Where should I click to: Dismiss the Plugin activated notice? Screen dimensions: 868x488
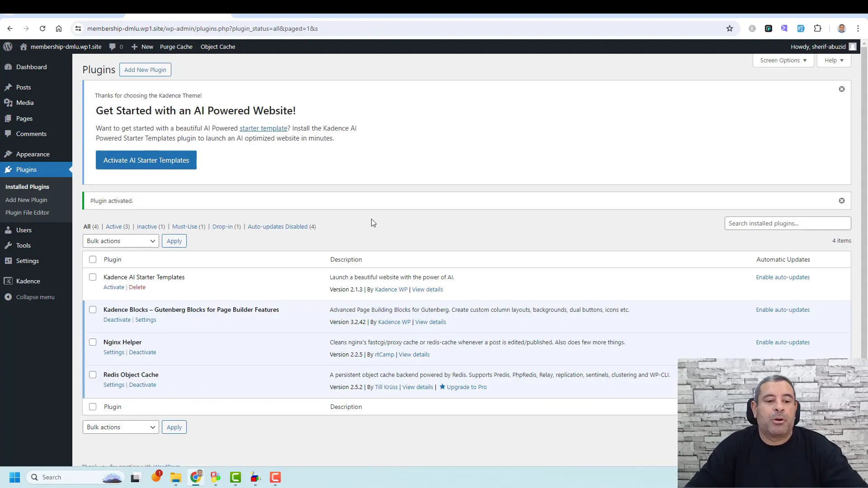point(842,201)
